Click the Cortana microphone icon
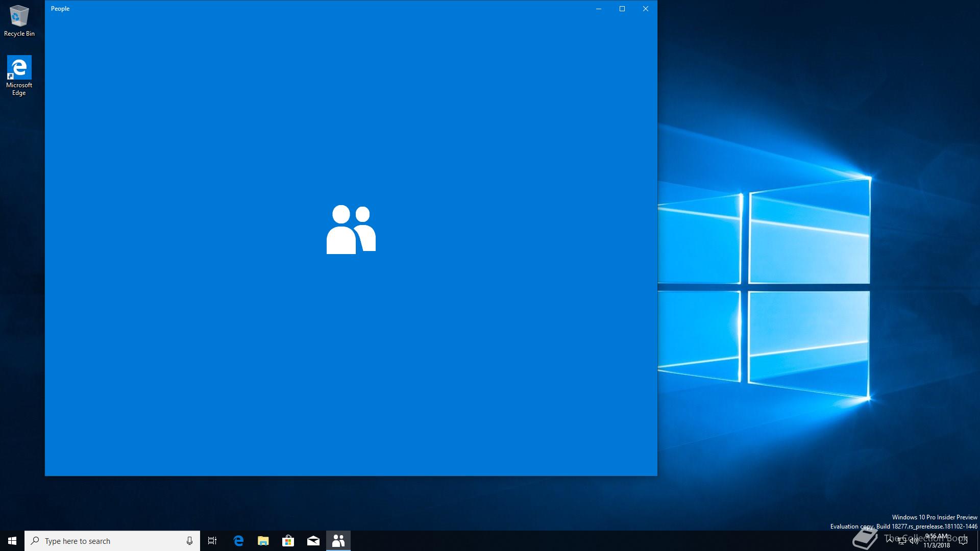Viewport: 980px width, 551px height. click(189, 541)
